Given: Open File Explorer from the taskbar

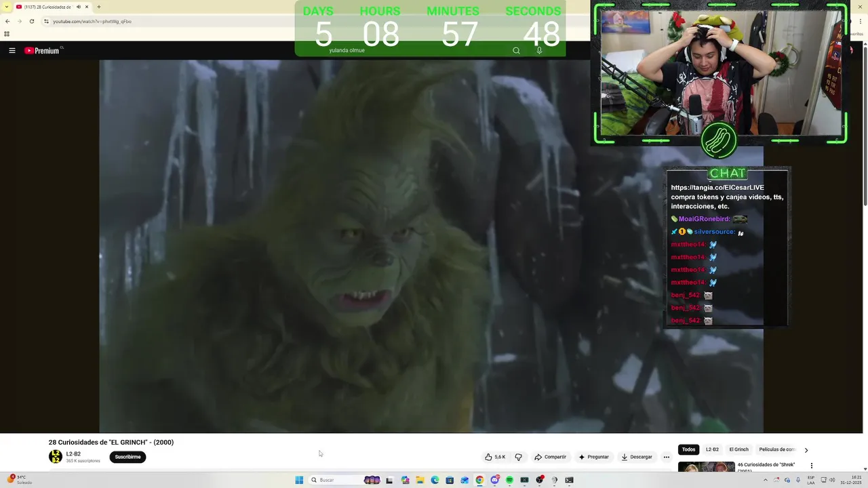Looking at the screenshot, I should point(420,480).
